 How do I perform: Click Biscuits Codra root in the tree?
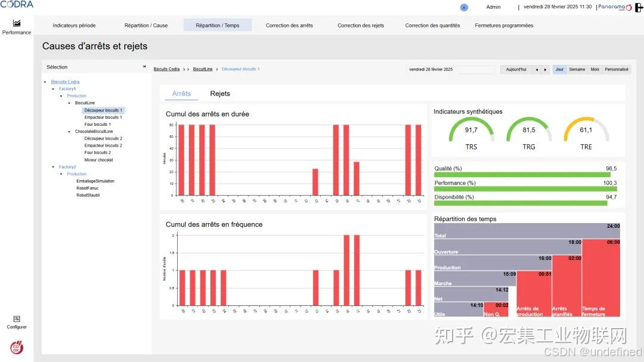click(x=65, y=82)
